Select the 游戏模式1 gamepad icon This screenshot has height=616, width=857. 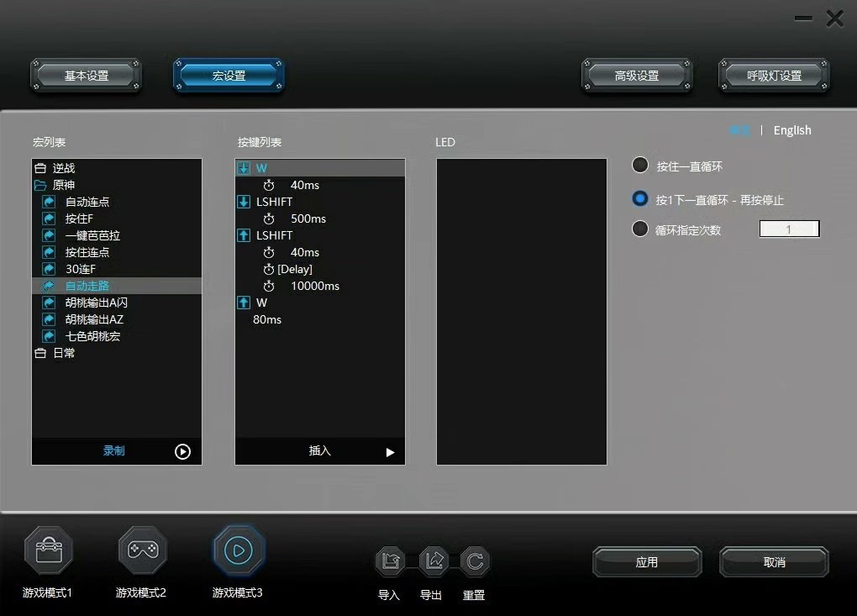(x=48, y=550)
